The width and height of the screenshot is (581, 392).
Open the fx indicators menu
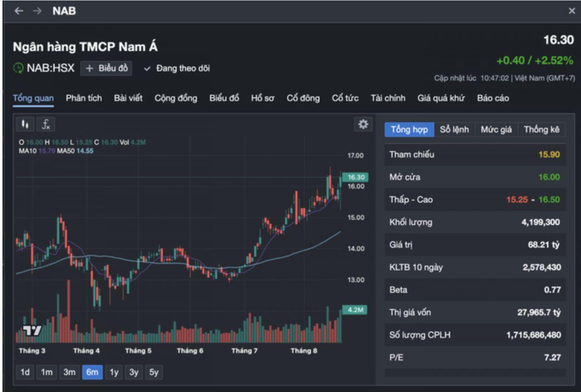point(46,124)
